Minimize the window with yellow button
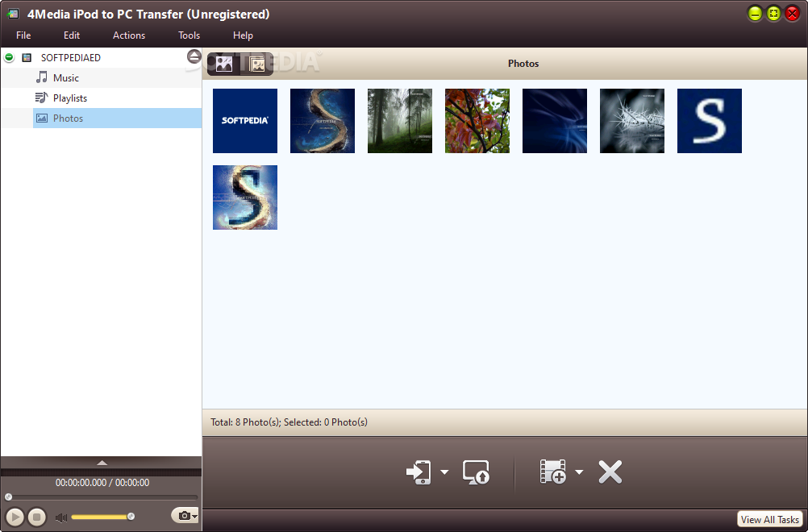The image size is (808, 532). 755,14
